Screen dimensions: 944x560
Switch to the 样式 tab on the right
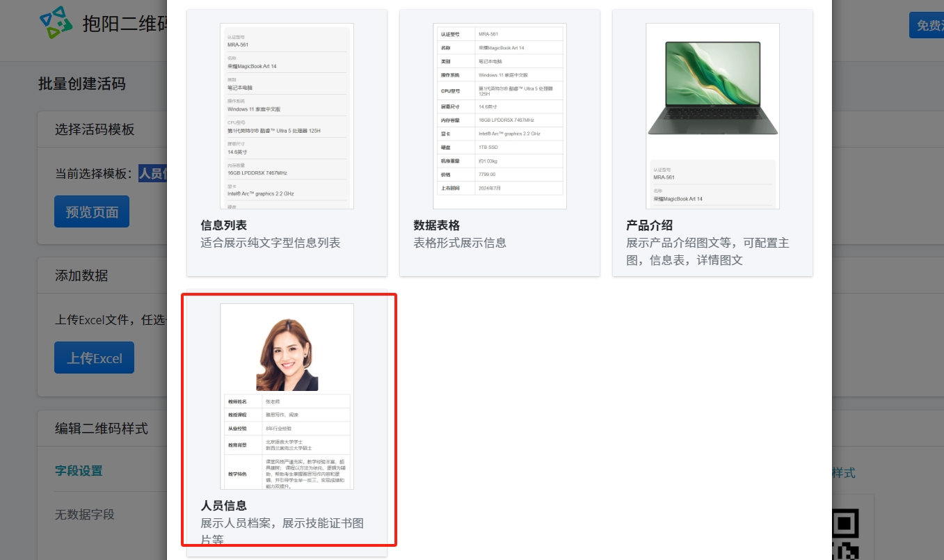(843, 473)
